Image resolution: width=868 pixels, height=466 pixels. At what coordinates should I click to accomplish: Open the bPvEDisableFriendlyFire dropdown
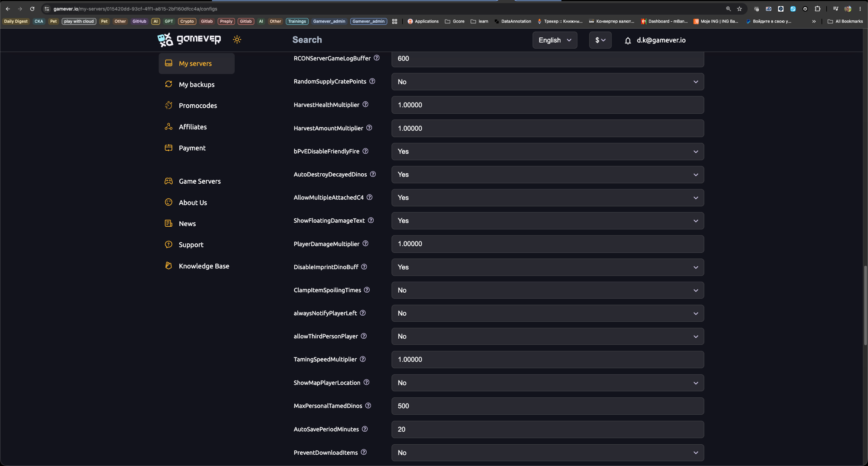click(x=548, y=152)
